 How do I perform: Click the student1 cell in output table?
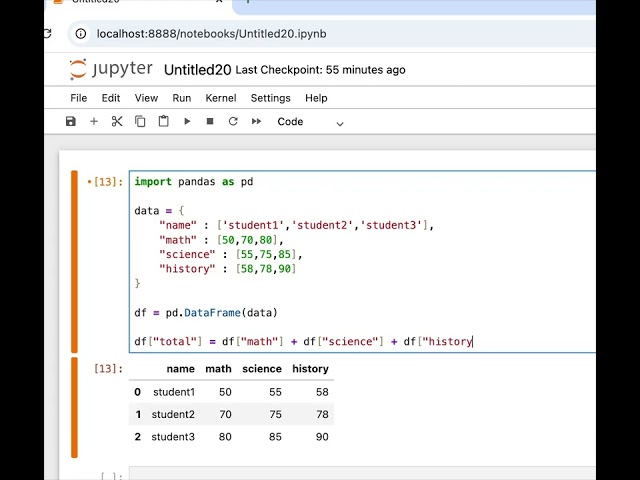(174, 392)
